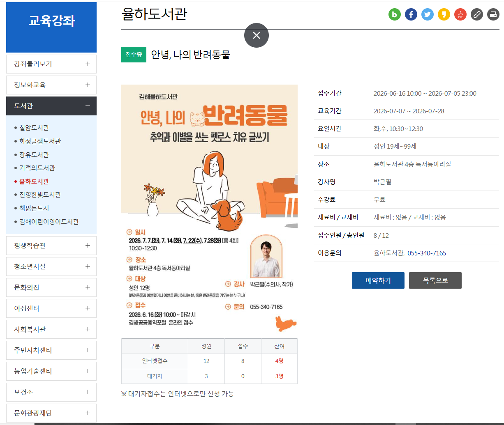Open the 안녕, 나의 반려동물 poster image
The height and width of the screenshot is (425, 504).
[209, 208]
